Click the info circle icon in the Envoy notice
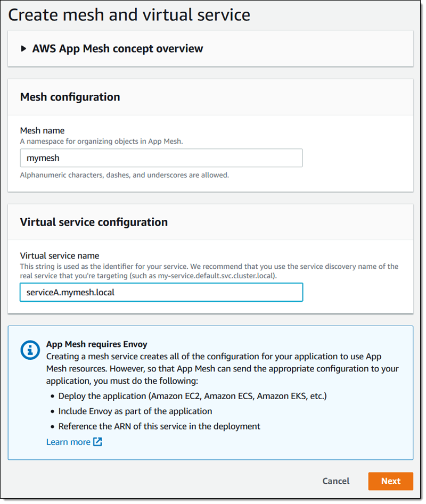The width and height of the screenshot is (426, 504). point(29,350)
